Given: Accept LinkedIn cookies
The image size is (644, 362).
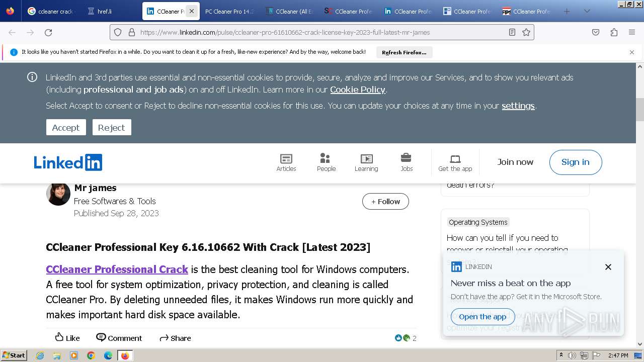Looking at the screenshot, I should point(66,127).
